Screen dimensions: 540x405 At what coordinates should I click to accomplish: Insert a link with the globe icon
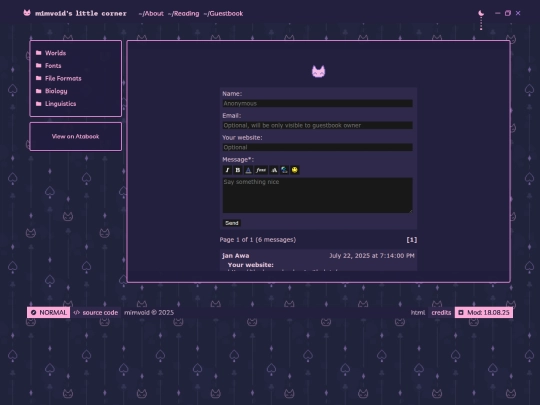[284, 170]
